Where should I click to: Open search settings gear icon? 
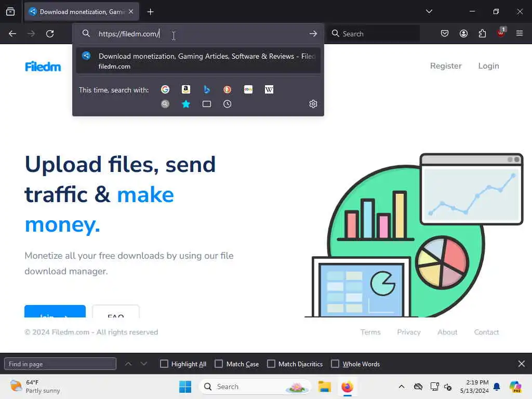[313, 104]
